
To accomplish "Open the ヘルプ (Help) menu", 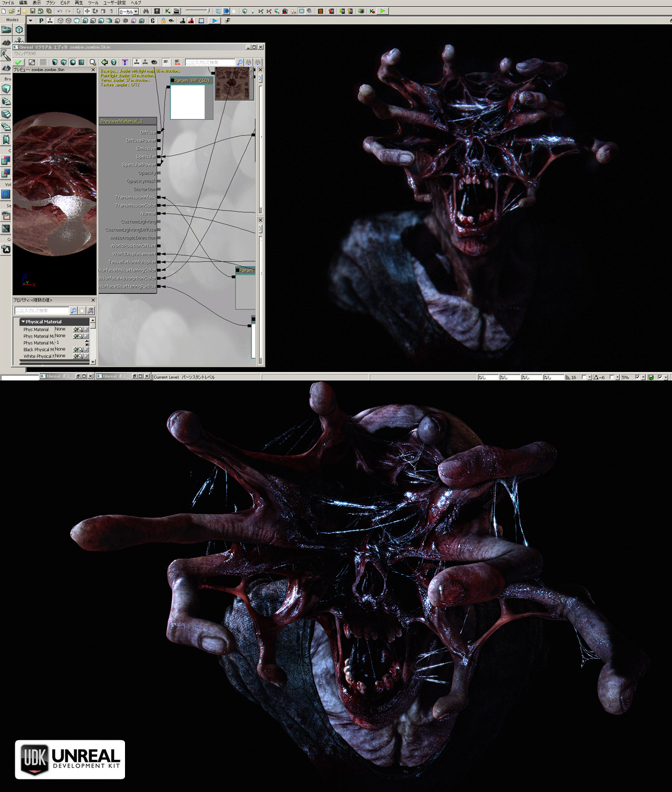I will click(136, 3).
